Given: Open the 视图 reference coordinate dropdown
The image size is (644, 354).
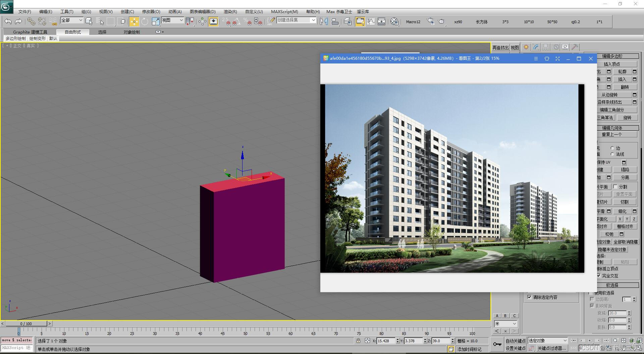Looking at the screenshot, I should [172, 20].
